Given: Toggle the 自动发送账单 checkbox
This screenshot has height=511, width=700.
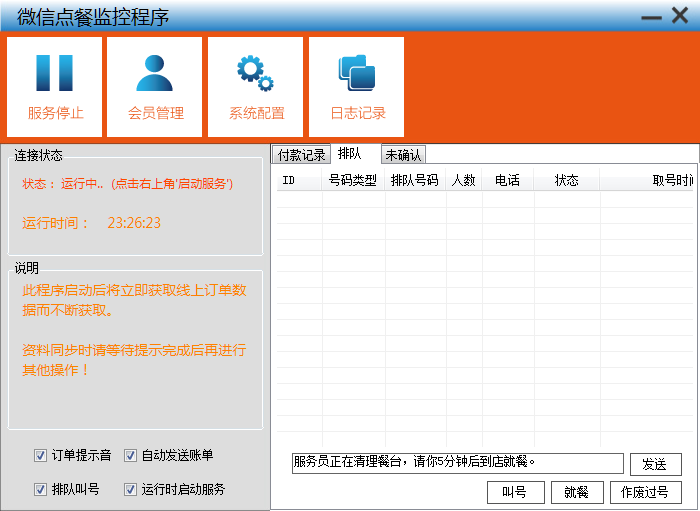Looking at the screenshot, I should (x=130, y=456).
